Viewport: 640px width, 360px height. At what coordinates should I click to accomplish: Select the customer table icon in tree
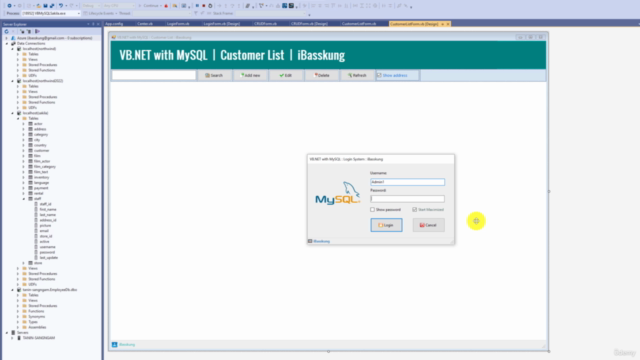(30, 151)
